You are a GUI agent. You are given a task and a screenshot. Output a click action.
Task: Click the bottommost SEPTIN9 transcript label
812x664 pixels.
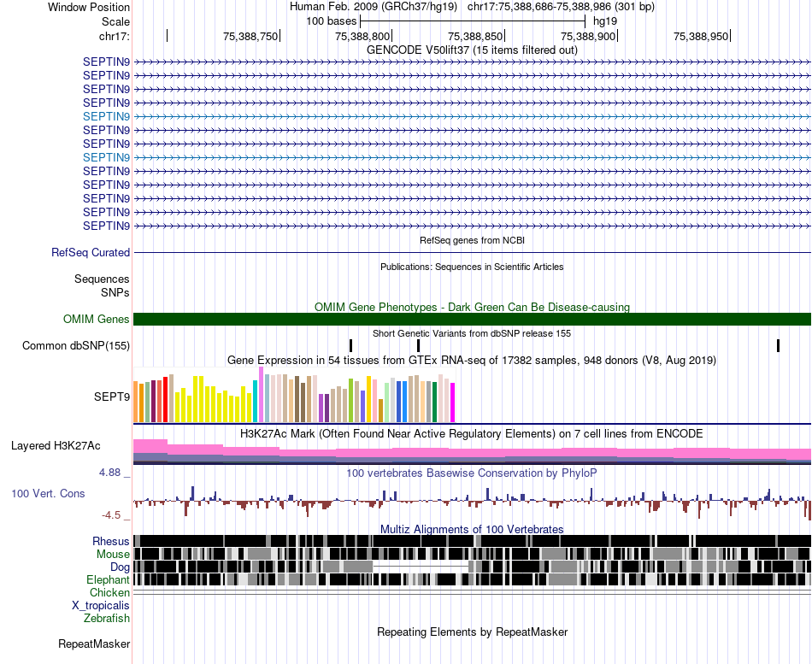pos(106,226)
